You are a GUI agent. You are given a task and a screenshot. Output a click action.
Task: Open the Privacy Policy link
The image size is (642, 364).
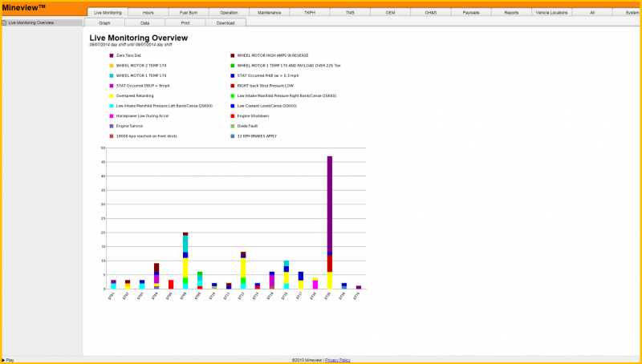[338, 360]
